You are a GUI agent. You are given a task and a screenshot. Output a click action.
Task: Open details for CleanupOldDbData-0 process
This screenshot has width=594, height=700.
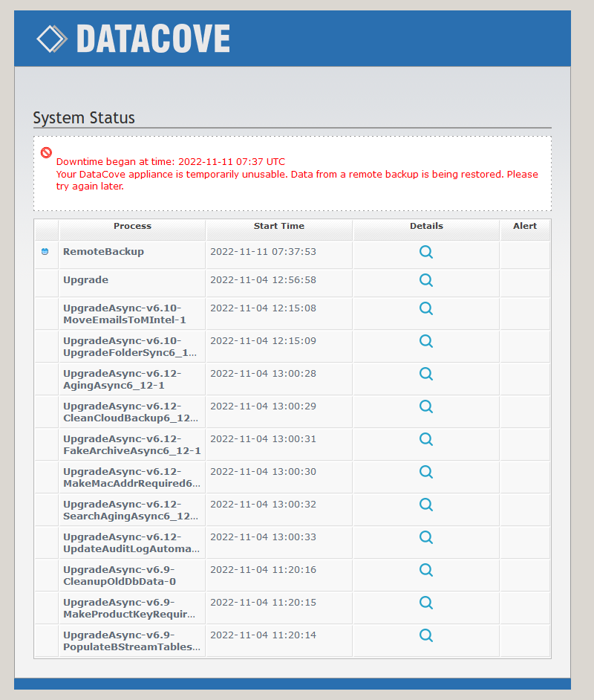(x=425, y=570)
